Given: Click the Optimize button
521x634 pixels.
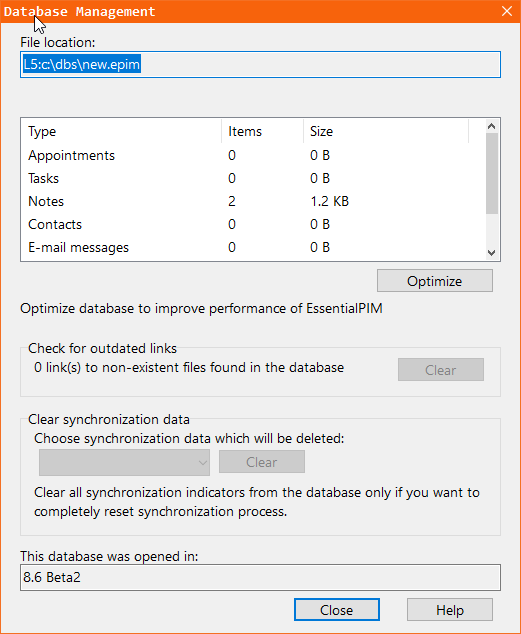Looking at the screenshot, I should coord(435,281).
